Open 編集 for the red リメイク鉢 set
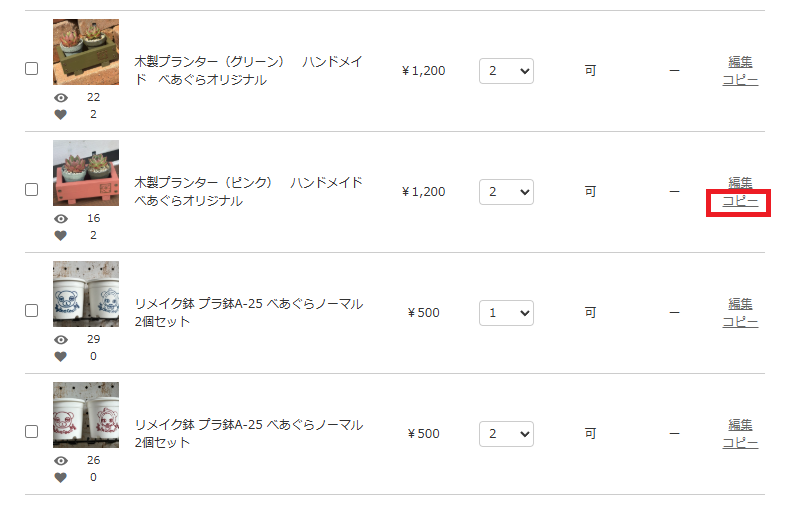This screenshot has width=785, height=507. coord(740,425)
